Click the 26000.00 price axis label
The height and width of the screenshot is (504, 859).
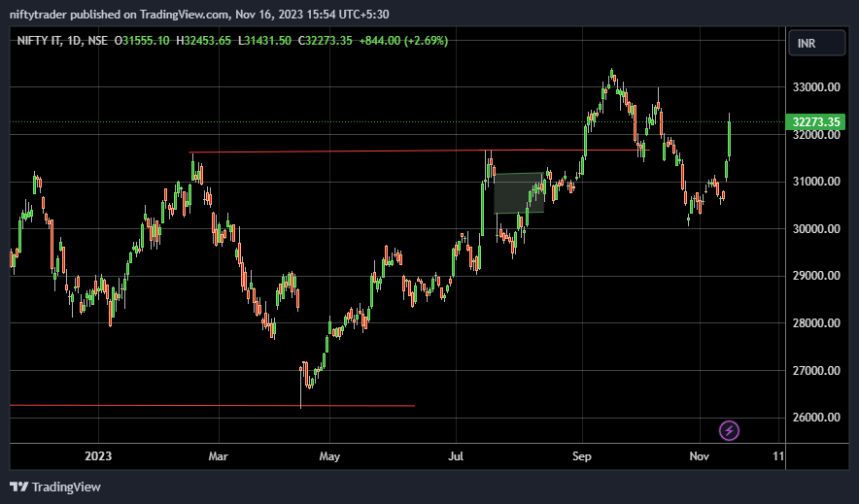pos(816,417)
